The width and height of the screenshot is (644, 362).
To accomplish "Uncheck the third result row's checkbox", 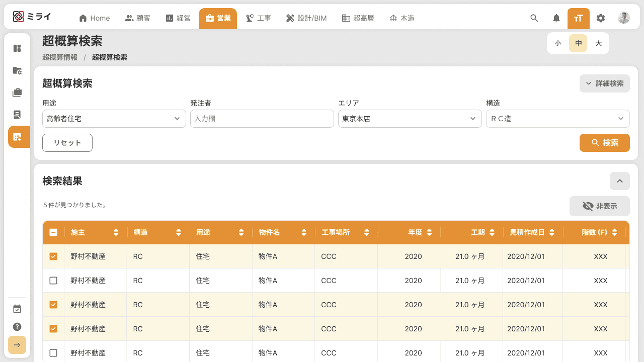I will [53, 305].
